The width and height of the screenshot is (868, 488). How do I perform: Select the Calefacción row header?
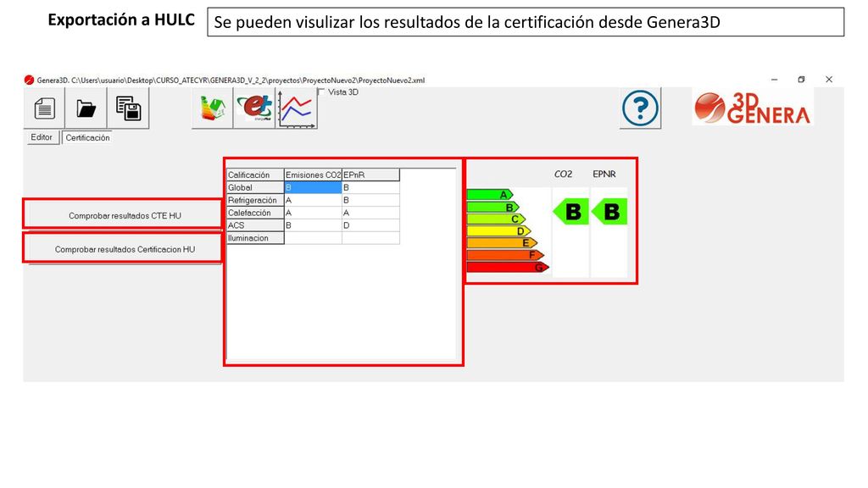[255, 213]
